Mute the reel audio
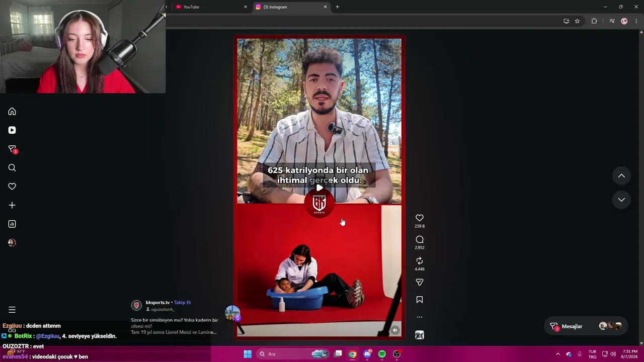The image size is (644, 362). click(x=395, y=330)
